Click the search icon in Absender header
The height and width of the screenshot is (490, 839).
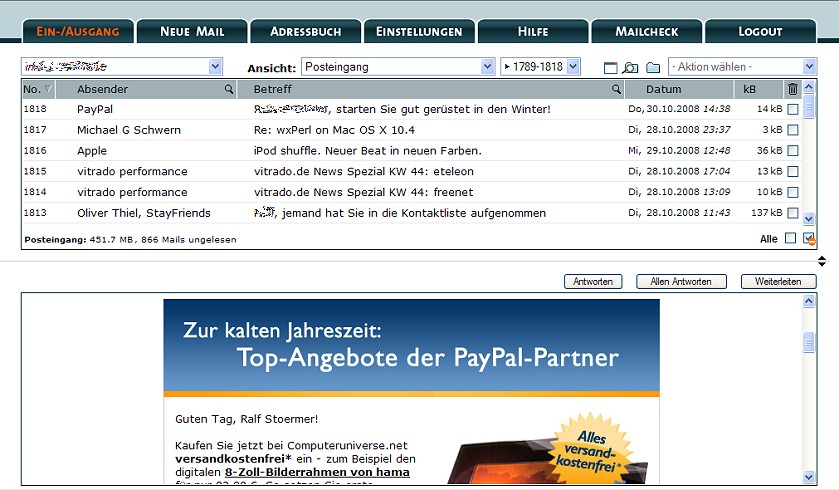229,89
